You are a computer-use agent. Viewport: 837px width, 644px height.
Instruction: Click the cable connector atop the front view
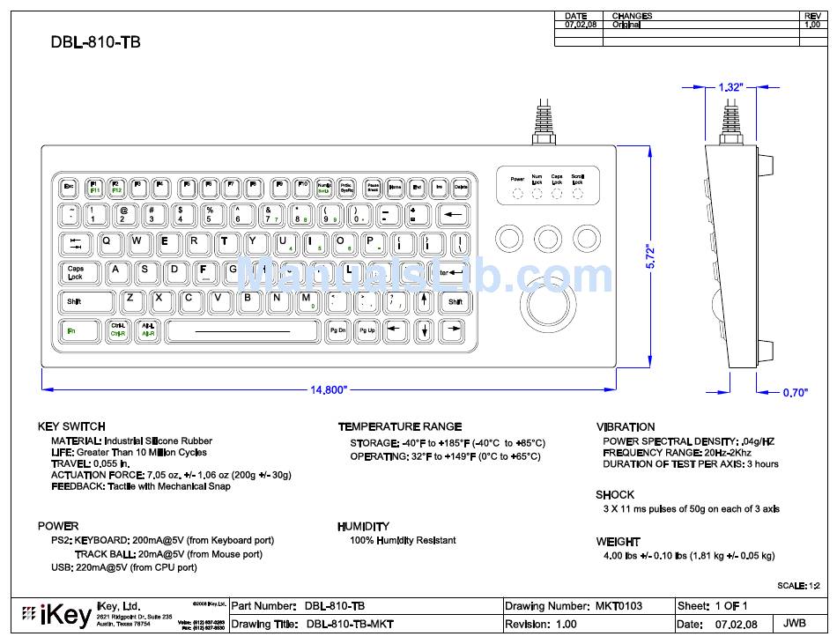(x=544, y=122)
